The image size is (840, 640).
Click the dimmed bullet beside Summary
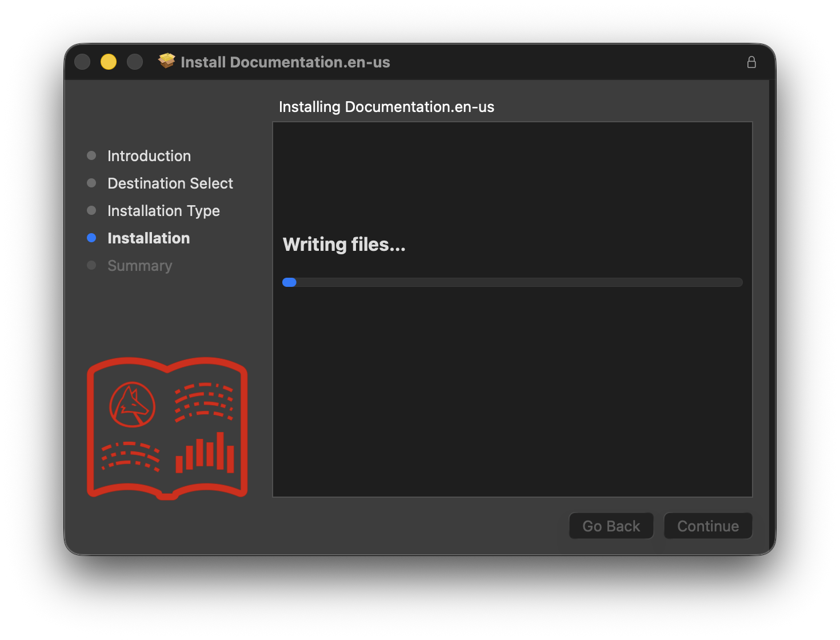click(x=91, y=265)
